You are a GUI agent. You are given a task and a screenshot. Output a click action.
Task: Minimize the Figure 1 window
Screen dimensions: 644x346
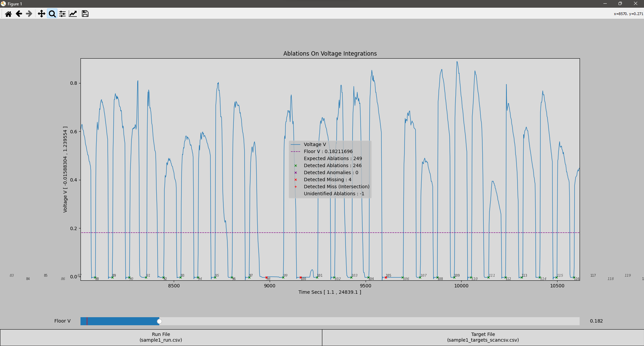(x=605, y=4)
